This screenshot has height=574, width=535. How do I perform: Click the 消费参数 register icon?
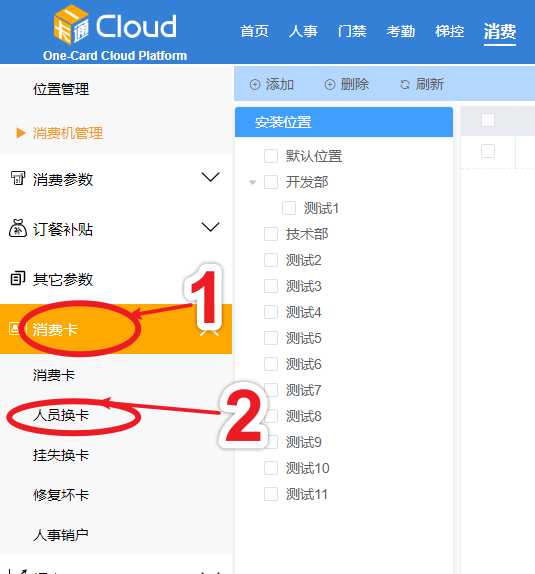click(x=18, y=178)
